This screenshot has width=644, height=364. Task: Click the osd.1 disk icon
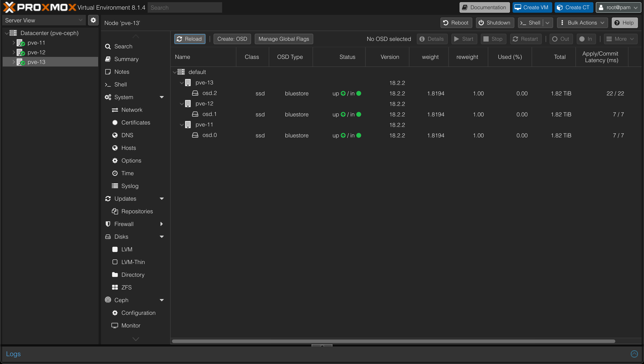point(195,114)
